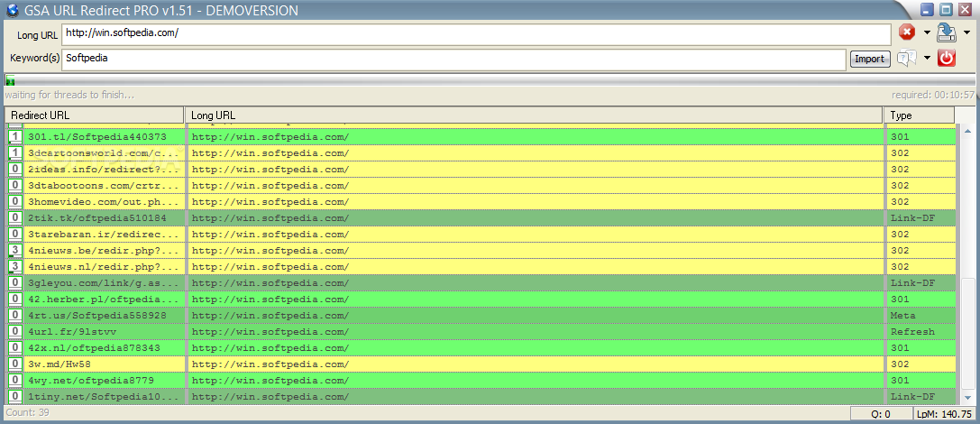Click the counter box showing 3 on 4nieuws.be row
980x424 pixels.
tap(15, 251)
